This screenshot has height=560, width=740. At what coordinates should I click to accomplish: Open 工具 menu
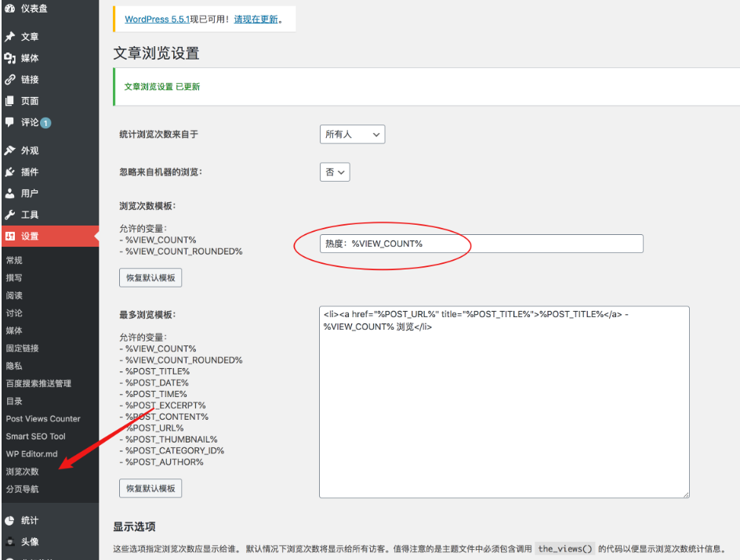(30, 215)
